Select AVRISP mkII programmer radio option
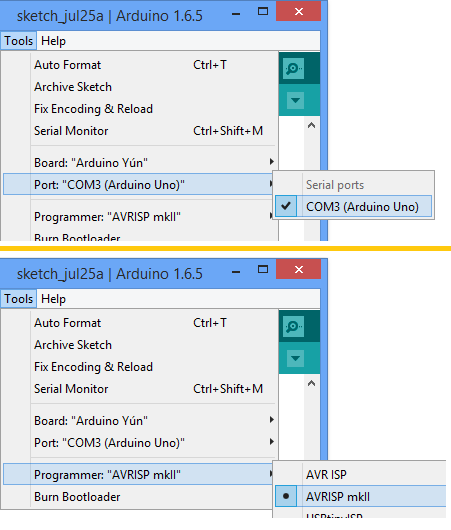 (x=360, y=496)
